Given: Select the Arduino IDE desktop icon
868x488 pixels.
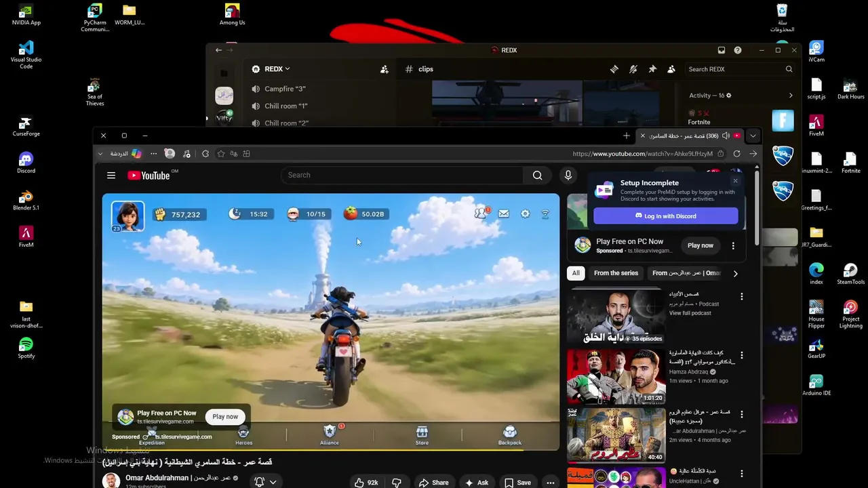Looking at the screenshot, I should click(816, 386).
